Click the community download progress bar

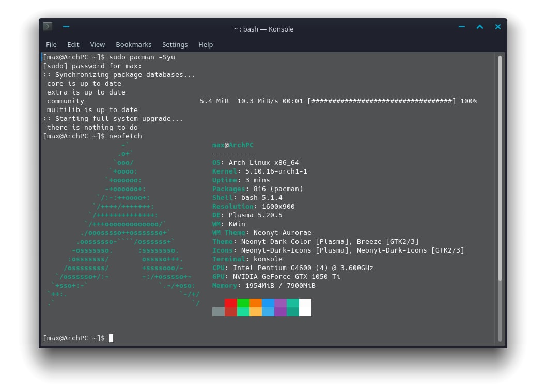coord(381,101)
